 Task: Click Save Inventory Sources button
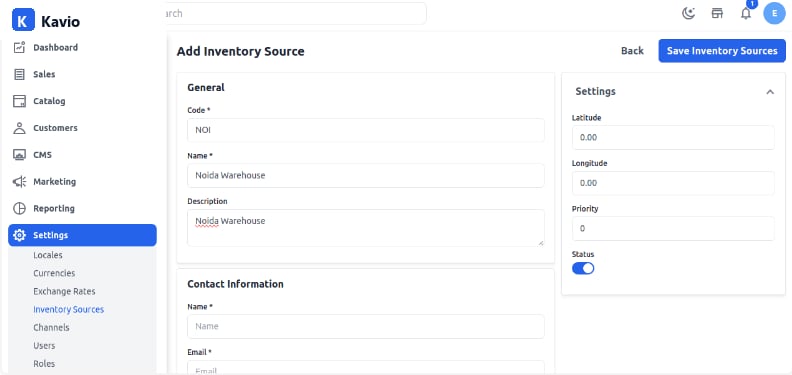click(722, 51)
